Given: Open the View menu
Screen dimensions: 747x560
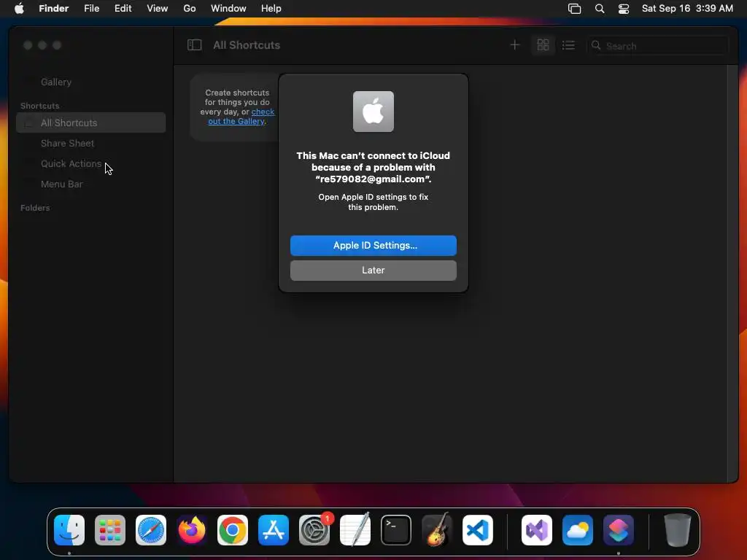Looking at the screenshot, I should pyautogui.click(x=158, y=9).
